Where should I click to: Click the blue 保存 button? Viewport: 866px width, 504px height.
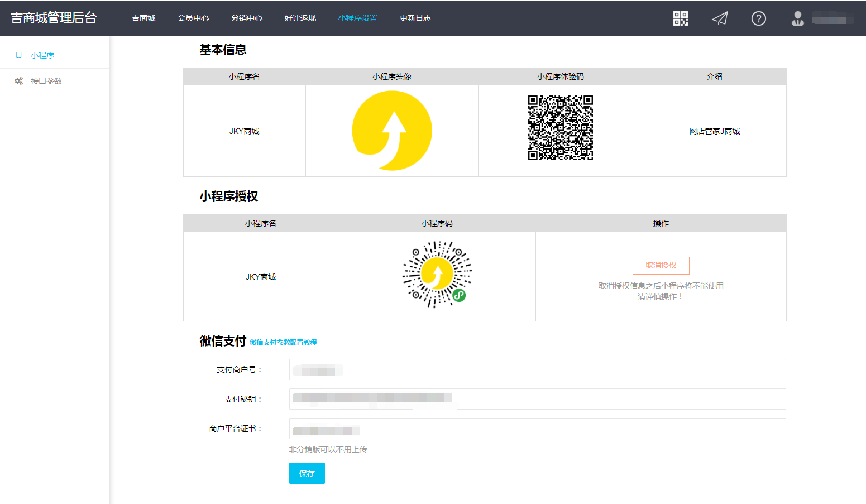307,473
